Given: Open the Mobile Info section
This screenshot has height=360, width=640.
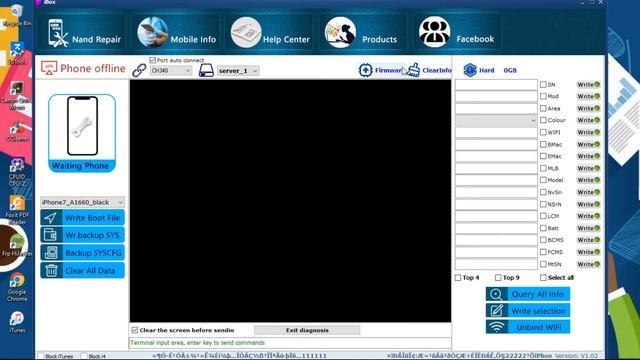Looking at the screenshot, I should [x=176, y=33].
